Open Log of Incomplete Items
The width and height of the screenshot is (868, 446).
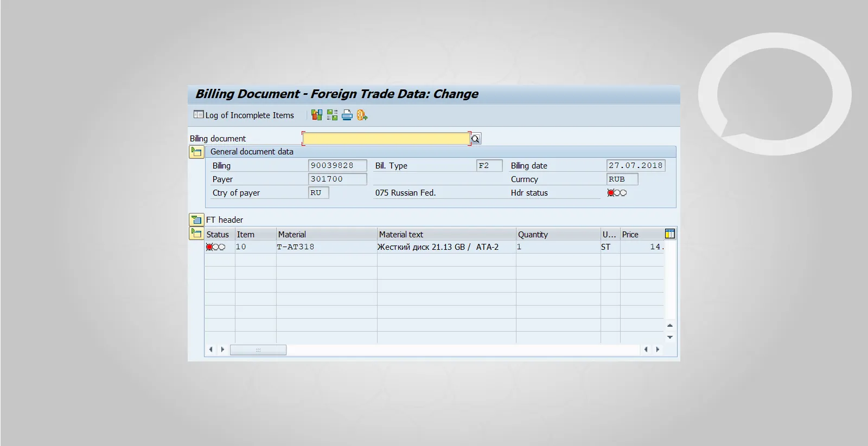pyautogui.click(x=244, y=115)
